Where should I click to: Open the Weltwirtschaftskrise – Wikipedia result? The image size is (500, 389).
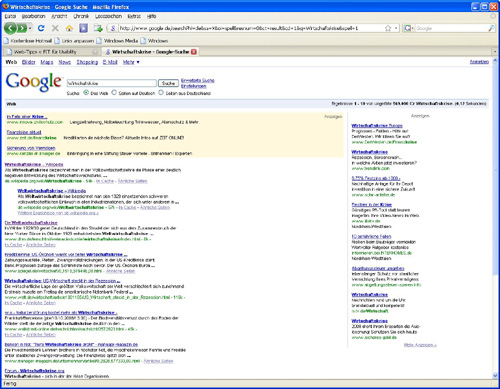tap(52, 191)
